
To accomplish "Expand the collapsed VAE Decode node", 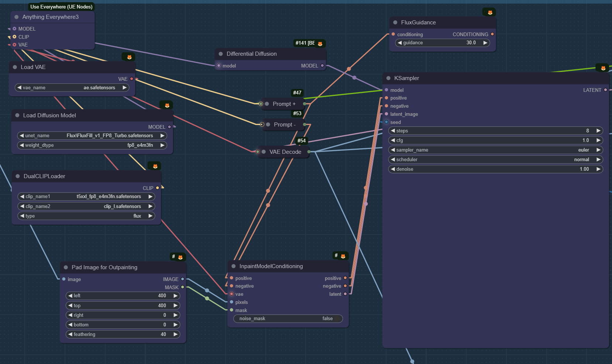I will 264,152.
